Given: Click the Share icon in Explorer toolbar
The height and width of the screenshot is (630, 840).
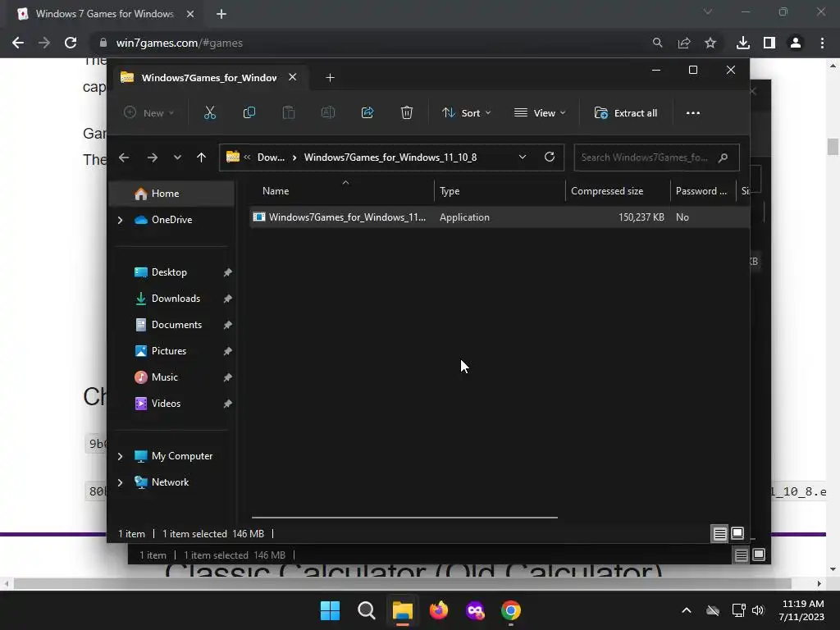Looking at the screenshot, I should click(x=367, y=113).
